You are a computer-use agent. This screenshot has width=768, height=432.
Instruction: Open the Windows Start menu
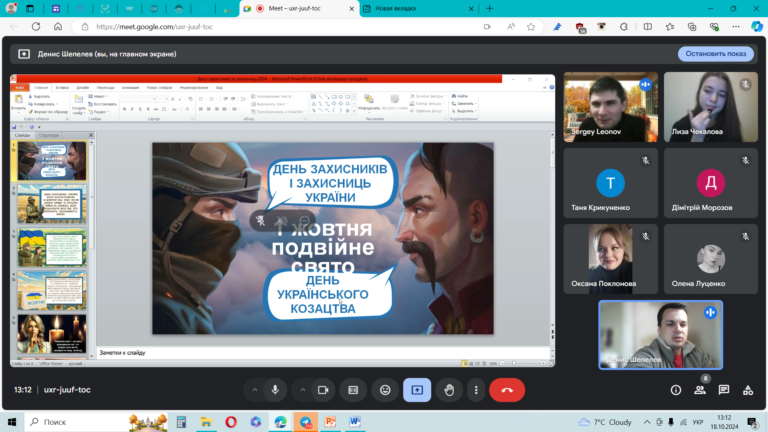[x=12, y=422]
